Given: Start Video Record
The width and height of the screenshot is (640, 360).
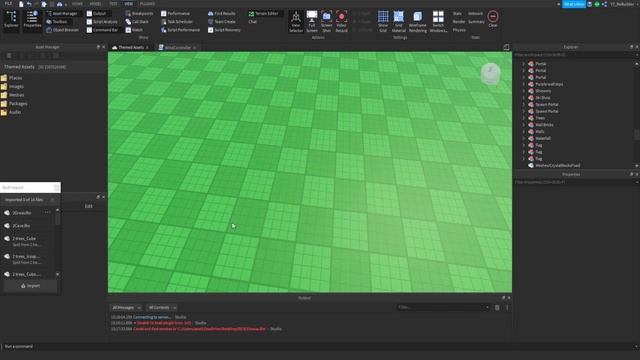Looking at the screenshot, I should coord(342,22).
